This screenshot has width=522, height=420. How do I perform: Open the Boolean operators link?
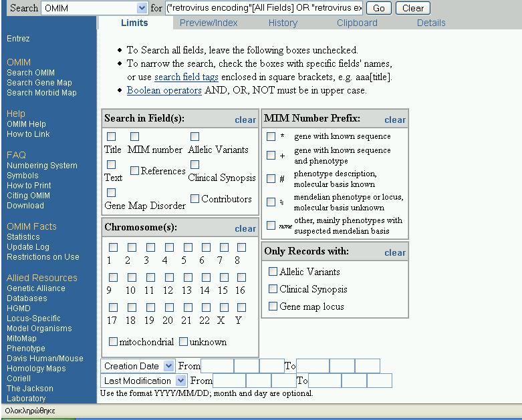pyautogui.click(x=164, y=90)
